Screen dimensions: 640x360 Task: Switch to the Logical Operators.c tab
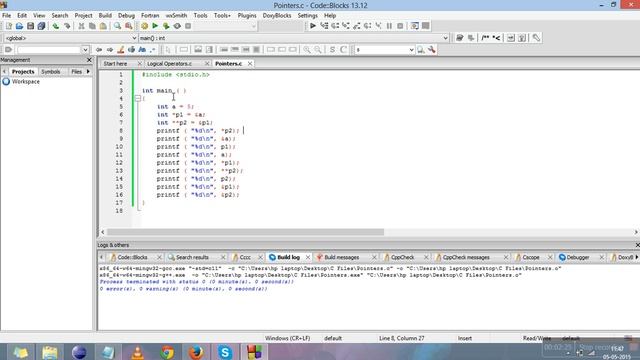(x=169, y=64)
